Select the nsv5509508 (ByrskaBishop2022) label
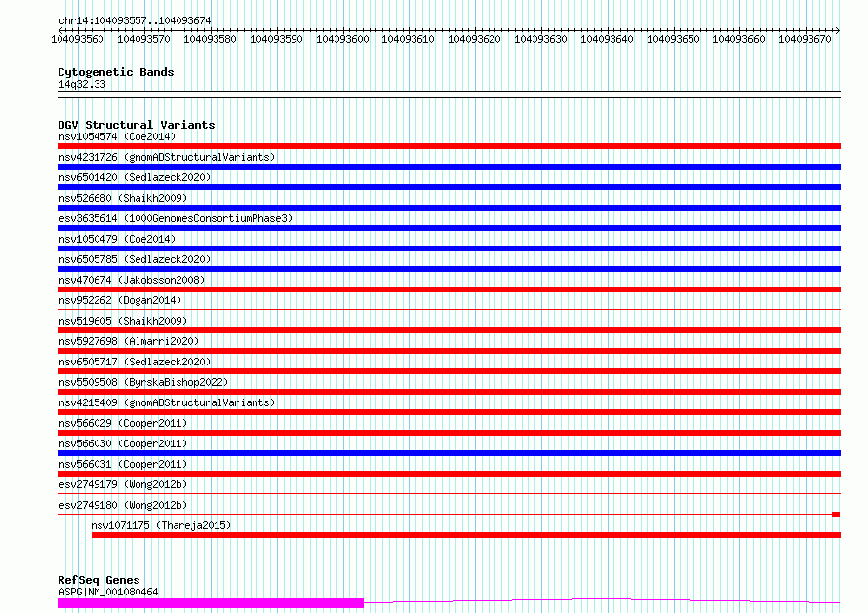 (143, 382)
